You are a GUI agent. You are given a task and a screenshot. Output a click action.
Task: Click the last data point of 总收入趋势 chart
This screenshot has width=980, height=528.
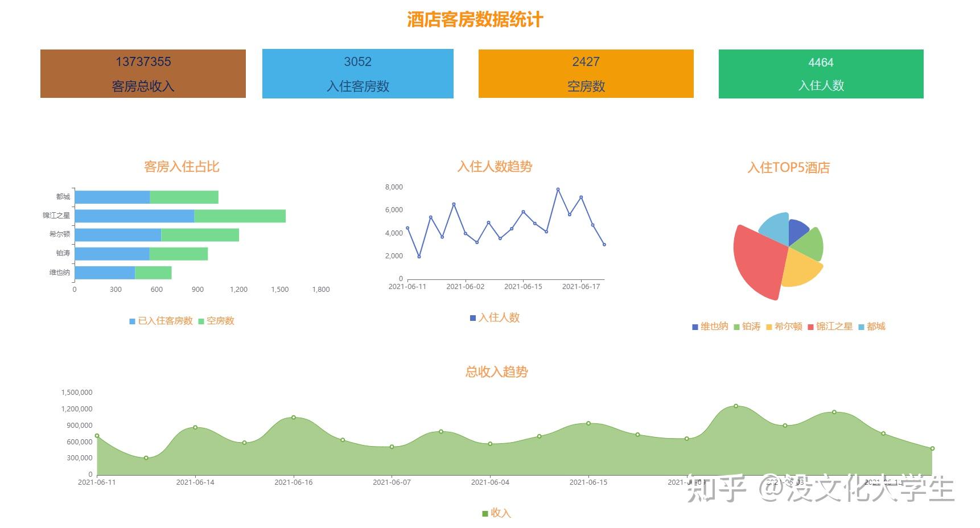coord(932,448)
